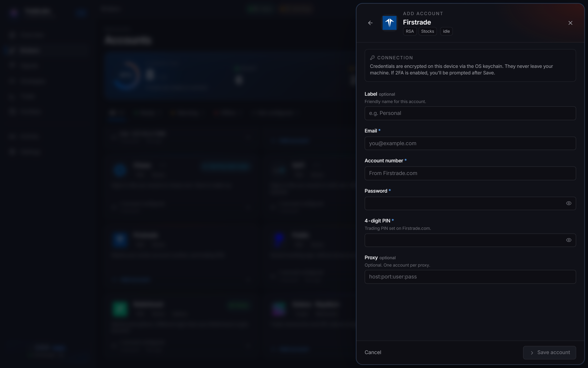588x368 pixels.
Task: Focus the Email input field
Action: [x=470, y=143]
